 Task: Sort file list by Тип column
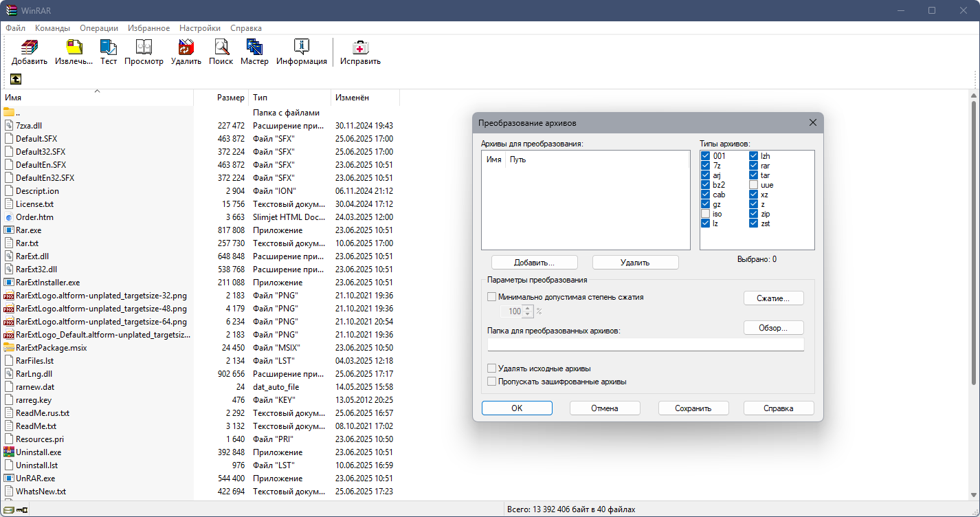289,98
